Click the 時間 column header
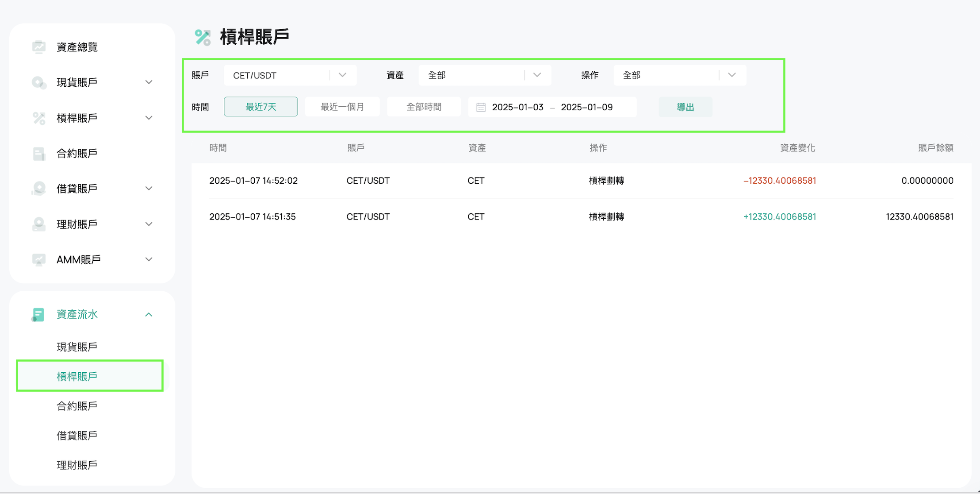The height and width of the screenshot is (494, 980). (x=218, y=148)
